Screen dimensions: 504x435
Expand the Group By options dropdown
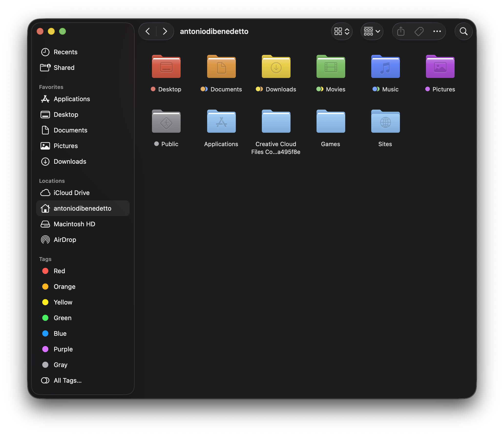372,31
